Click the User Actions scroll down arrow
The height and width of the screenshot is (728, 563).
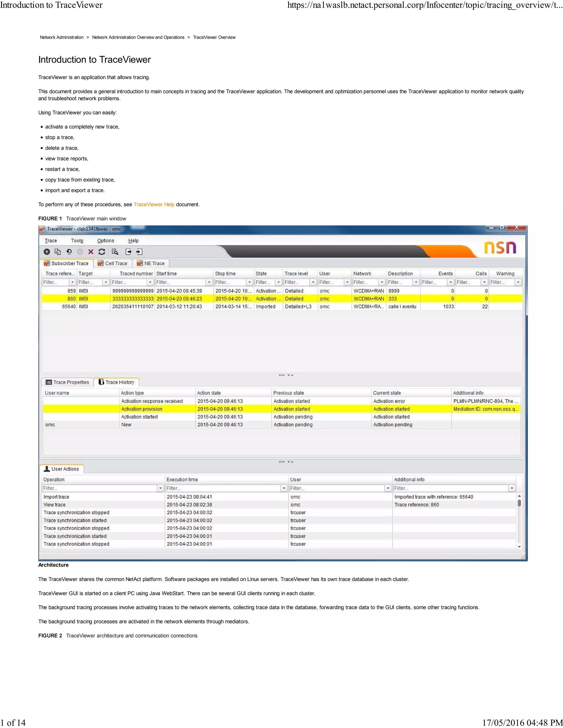pos(519,547)
